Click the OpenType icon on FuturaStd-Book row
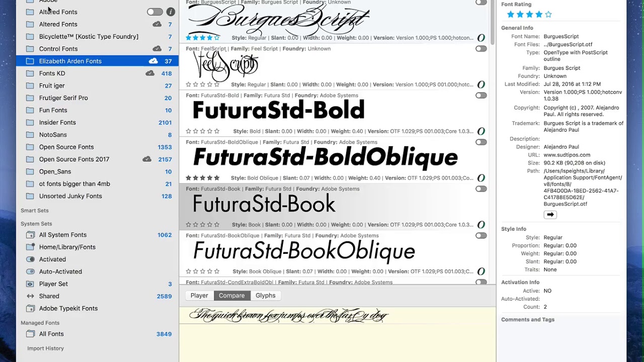The height and width of the screenshot is (362, 644). click(x=481, y=225)
